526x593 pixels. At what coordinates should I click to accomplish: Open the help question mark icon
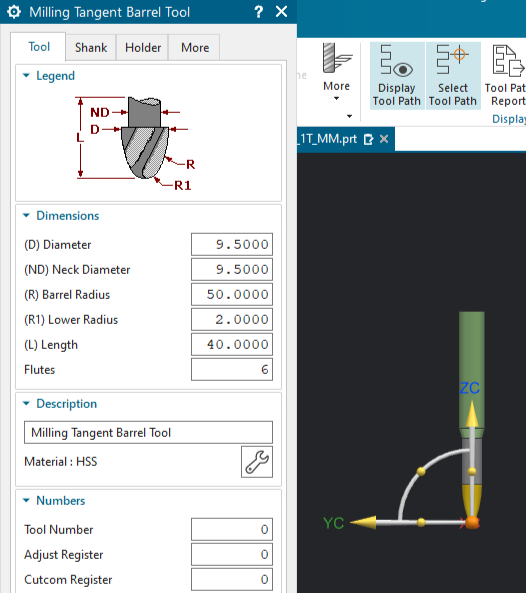[x=259, y=12]
